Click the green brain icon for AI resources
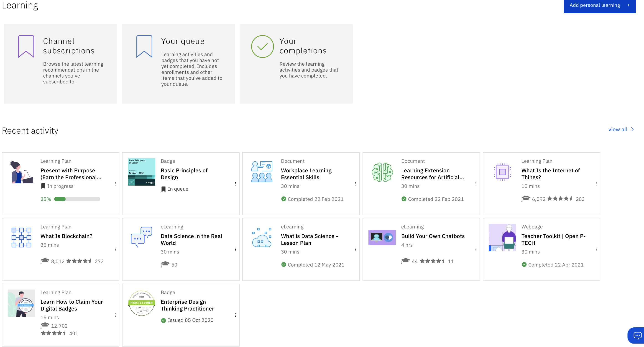Viewport: 644px width, 347px height. (382, 172)
